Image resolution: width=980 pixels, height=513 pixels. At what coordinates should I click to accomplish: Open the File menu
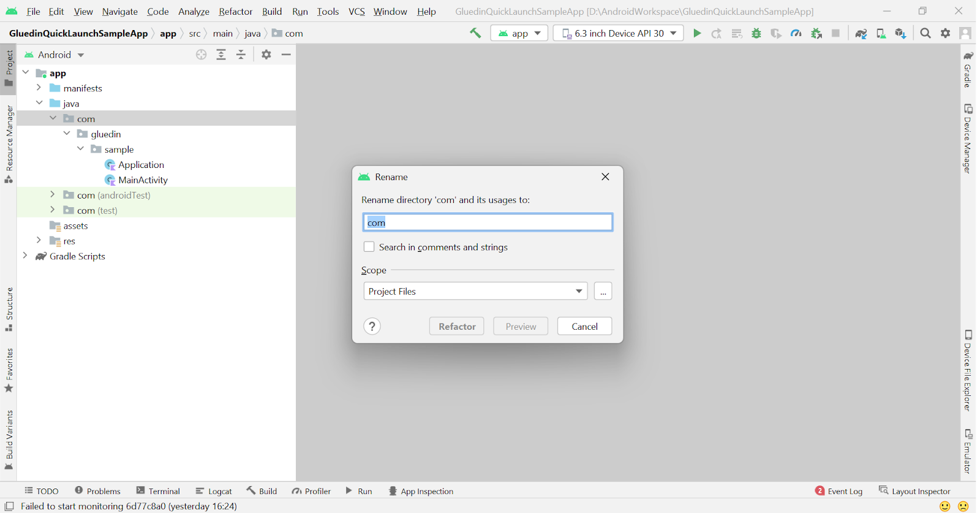tap(34, 12)
